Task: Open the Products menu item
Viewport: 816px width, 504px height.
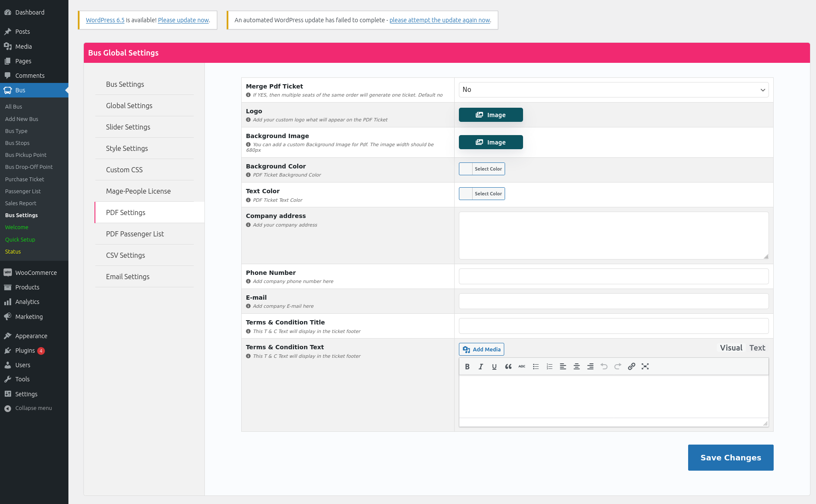Action: tap(34, 287)
